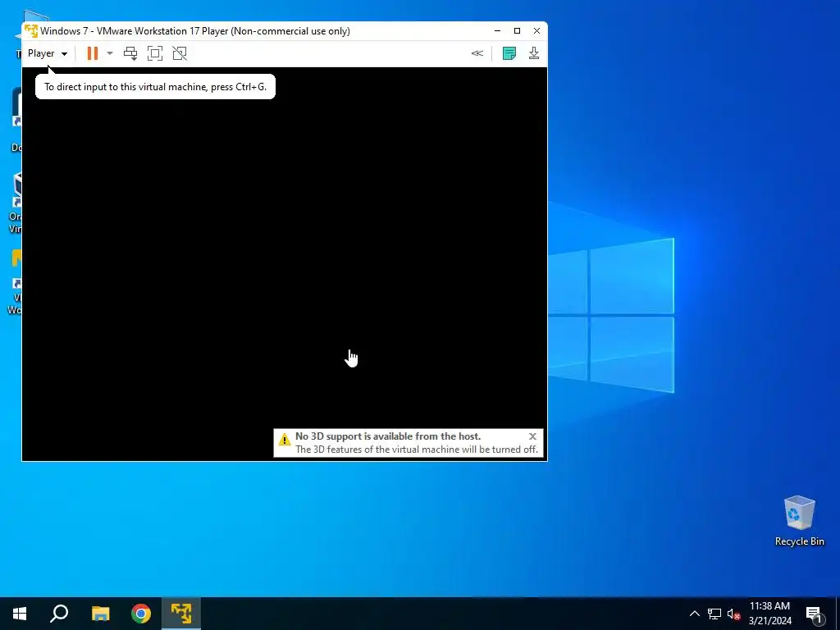The width and height of the screenshot is (840, 630).
Task: Click muted volume tray icon
Action: coord(733,614)
